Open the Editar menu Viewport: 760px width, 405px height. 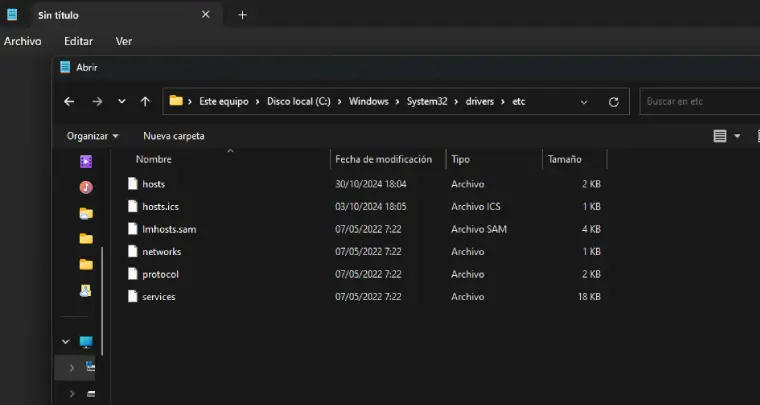pyautogui.click(x=78, y=41)
